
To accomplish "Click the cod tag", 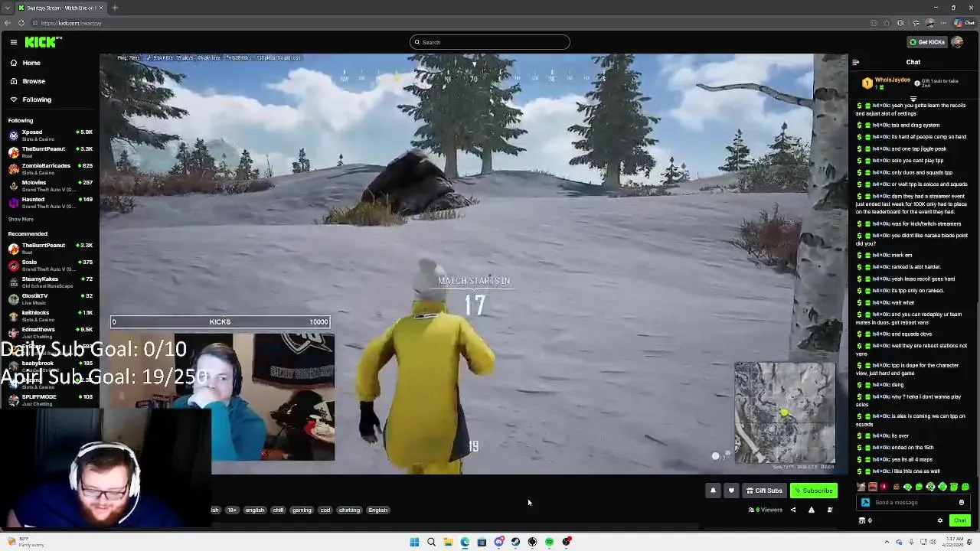I will click(325, 510).
